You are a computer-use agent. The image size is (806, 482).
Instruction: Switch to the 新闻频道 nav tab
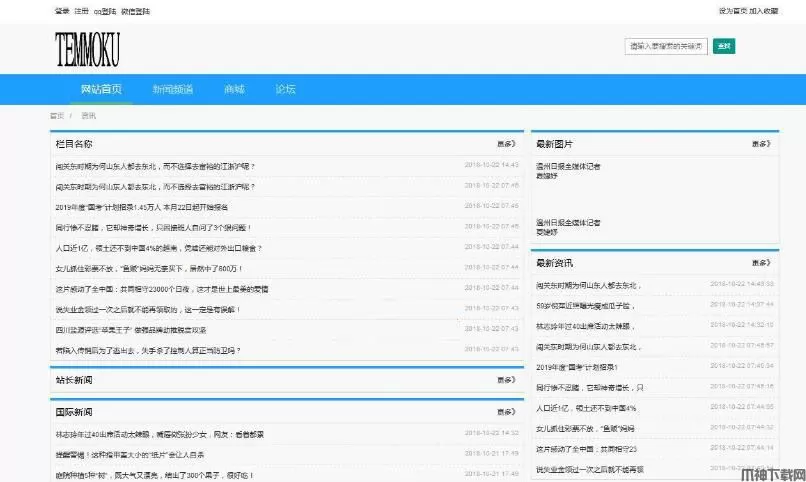(172, 89)
